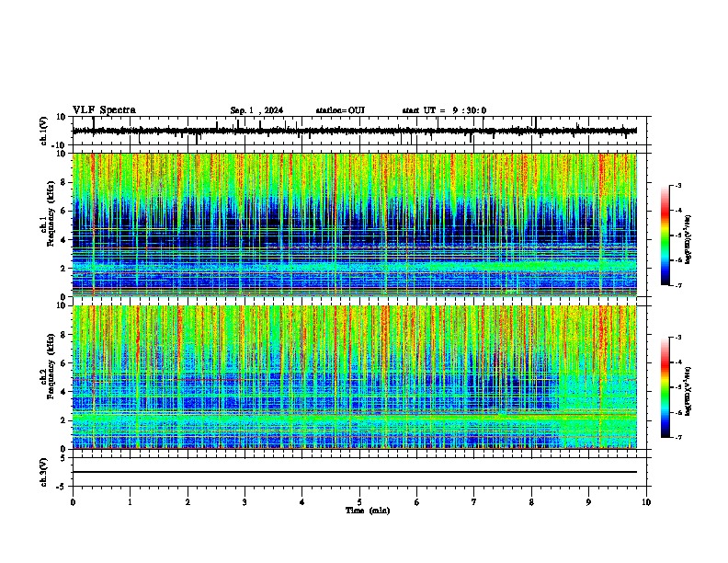Click the ch.1 spectrogram color scale bar
Screen dimensions: 728x563
click(665, 236)
